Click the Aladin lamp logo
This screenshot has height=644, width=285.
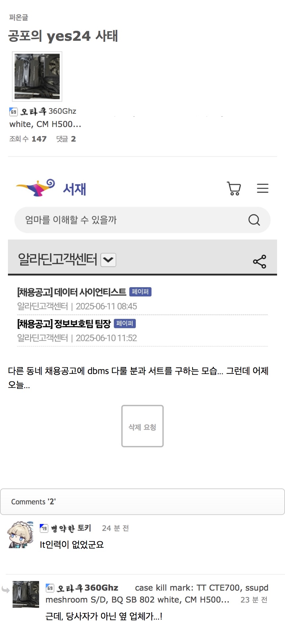coord(35,188)
